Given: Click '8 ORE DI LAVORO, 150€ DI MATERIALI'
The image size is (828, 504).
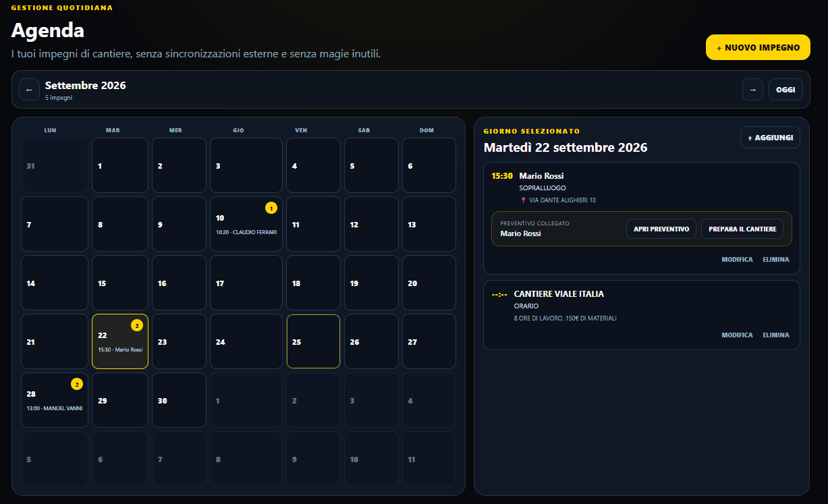Looking at the screenshot, I should pyautogui.click(x=565, y=318).
